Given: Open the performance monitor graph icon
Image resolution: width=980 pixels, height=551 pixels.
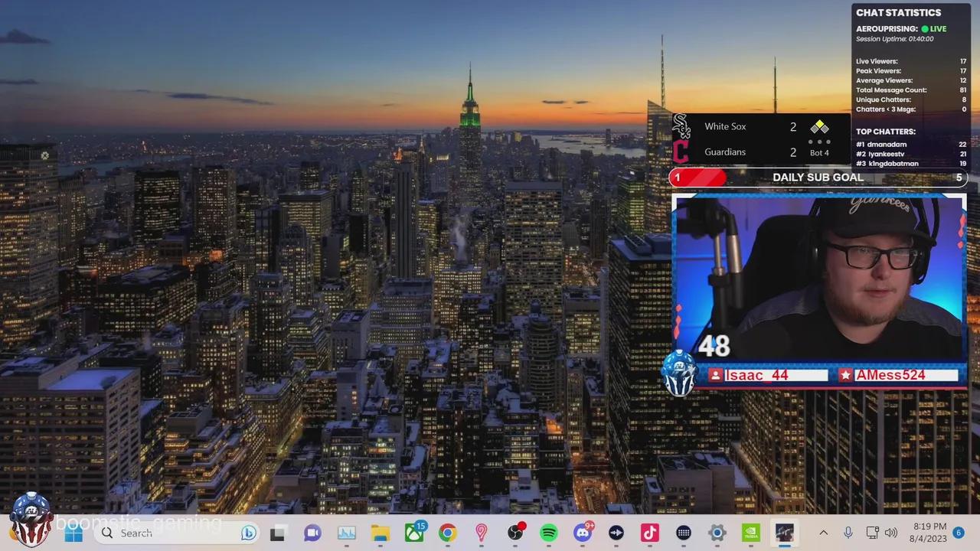Looking at the screenshot, I should (346, 533).
